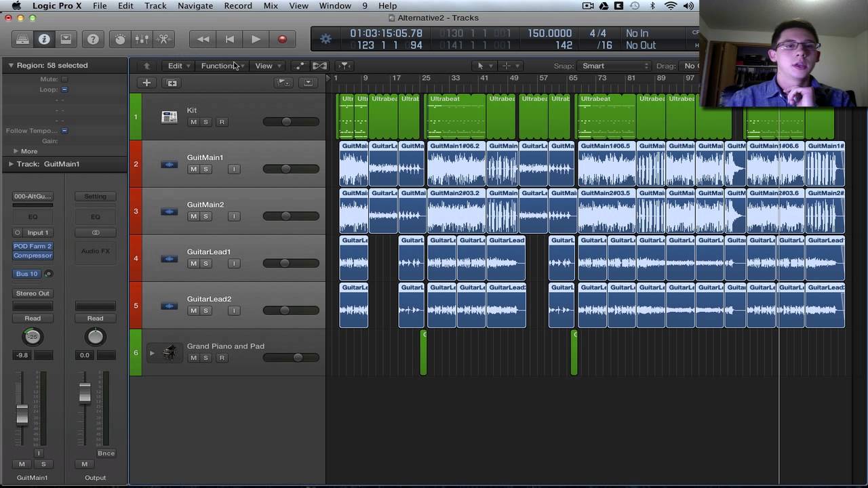Open Read automation mode on GuitMain1 strip
Image resolution: width=868 pixels, height=488 pixels.
33,318
